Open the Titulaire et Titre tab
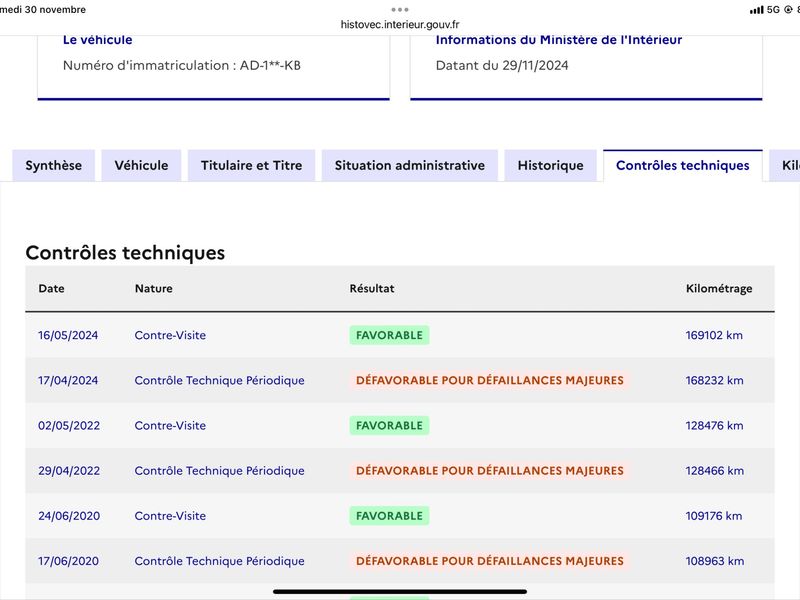 point(252,165)
